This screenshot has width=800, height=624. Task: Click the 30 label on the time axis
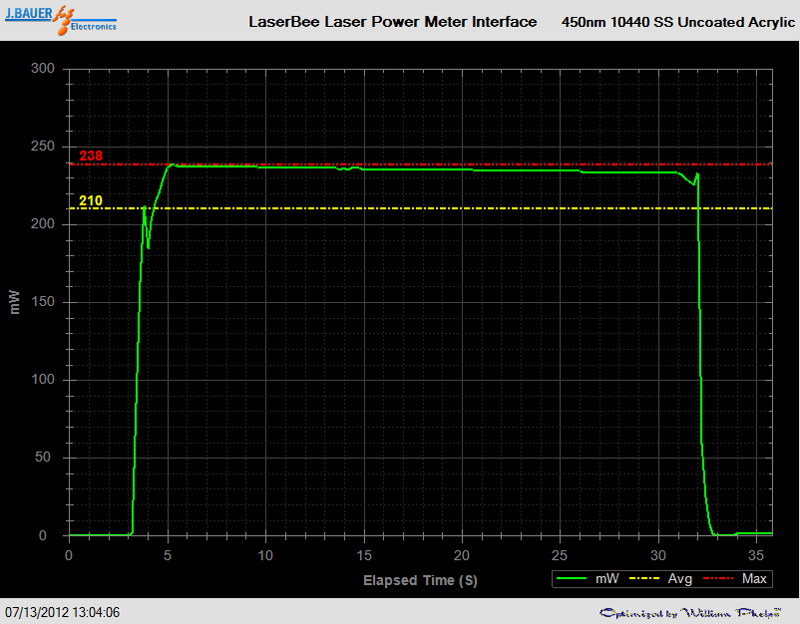[x=658, y=555]
